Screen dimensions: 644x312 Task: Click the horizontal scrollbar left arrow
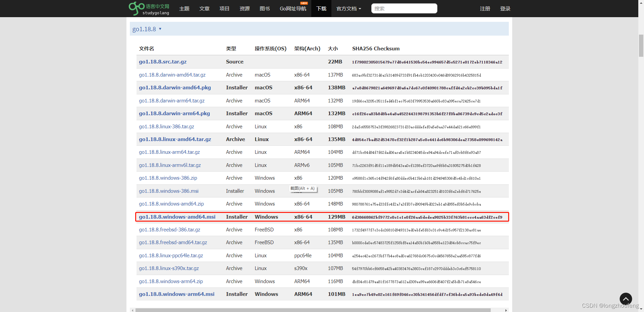[132, 310]
